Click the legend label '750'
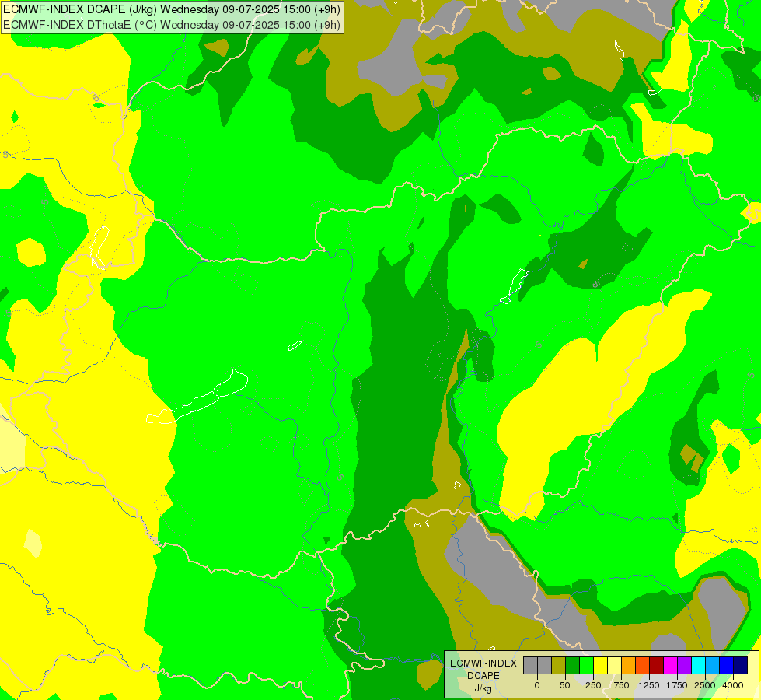761x700 pixels. coord(621,685)
